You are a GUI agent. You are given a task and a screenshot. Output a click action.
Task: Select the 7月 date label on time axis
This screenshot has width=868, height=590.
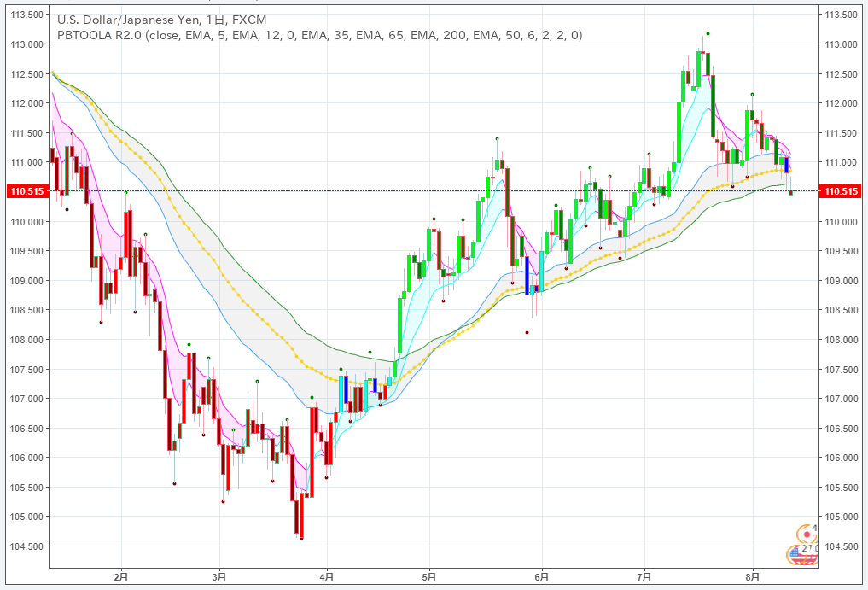coord(644,577)
